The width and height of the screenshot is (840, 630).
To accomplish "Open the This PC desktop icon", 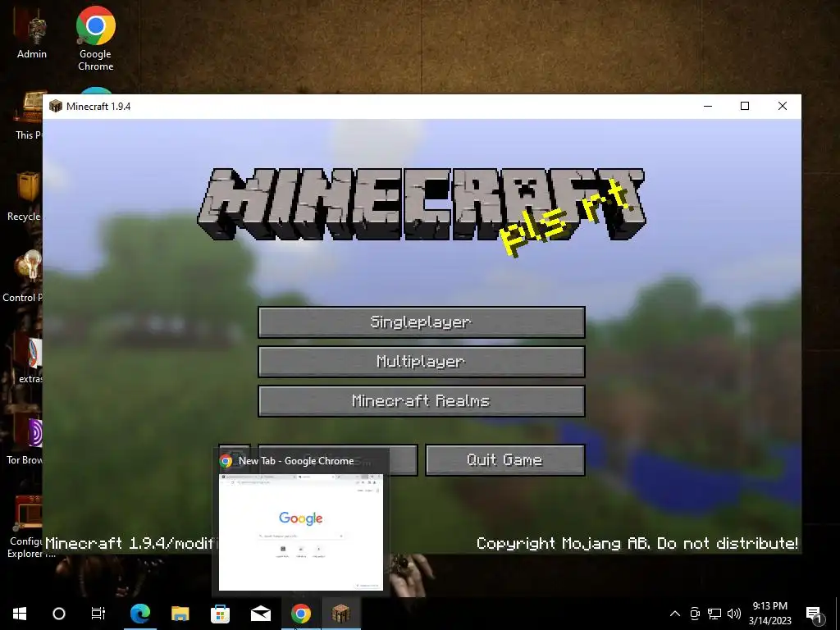I will [x=28, y=115].
